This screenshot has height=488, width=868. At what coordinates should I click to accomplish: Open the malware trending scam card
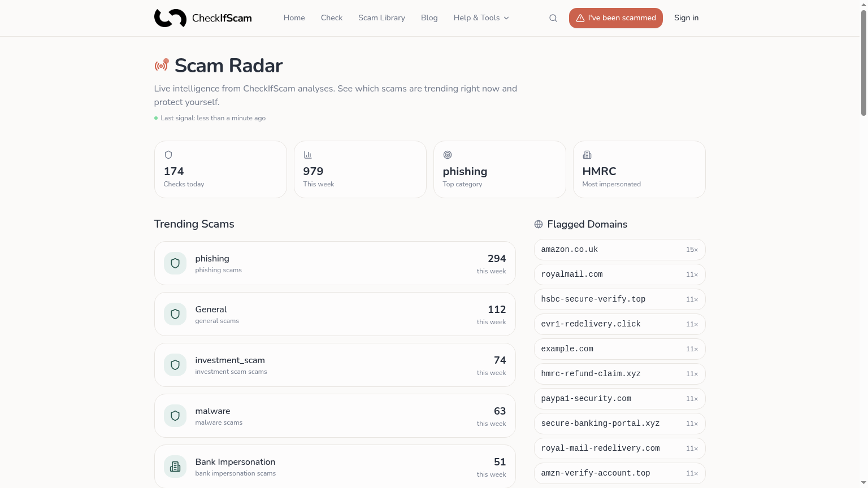click(335, 416)
